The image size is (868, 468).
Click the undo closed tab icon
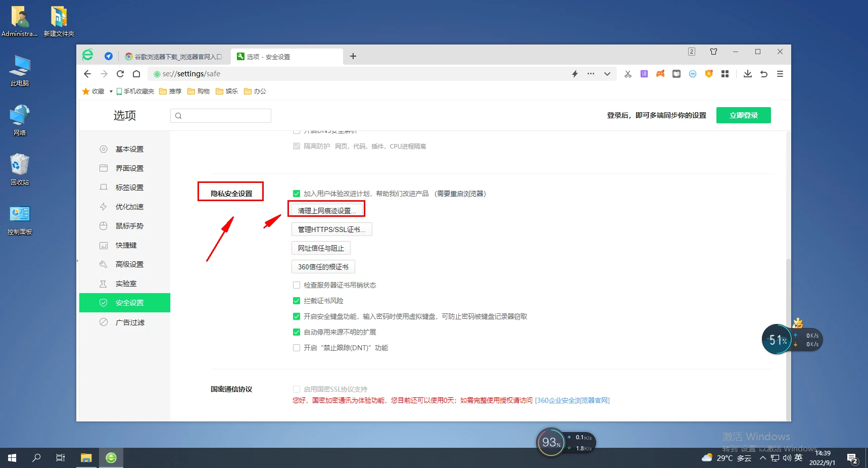[x=764, y=74]
